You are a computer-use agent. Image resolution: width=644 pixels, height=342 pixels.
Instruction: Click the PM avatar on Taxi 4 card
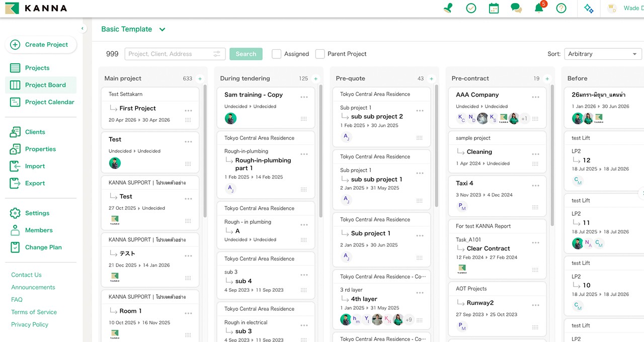click(462, 207)
